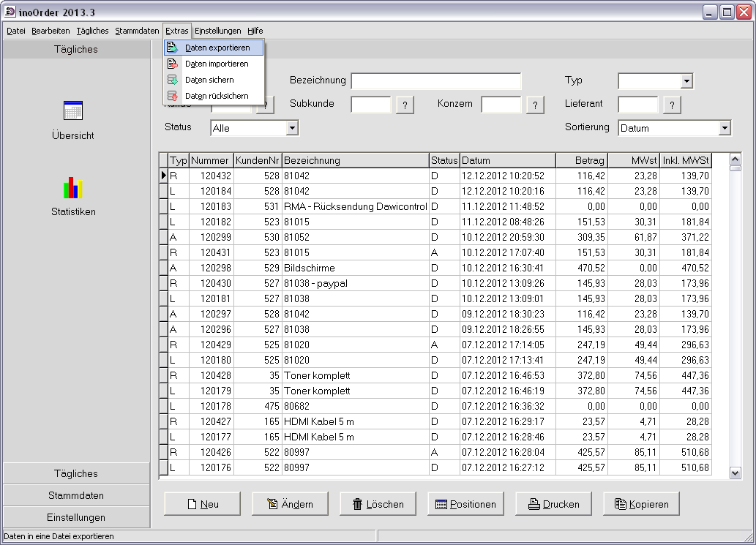
Task: Click the Daten exportieren menu icon
Action: [173, 48]
